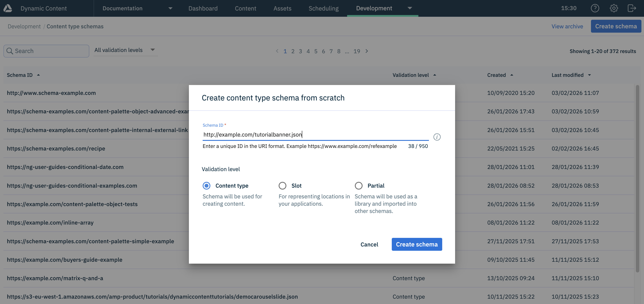The image size is (644, 304).
Task: Expand the Documentation hub dropdown
Action: [170, 8]
